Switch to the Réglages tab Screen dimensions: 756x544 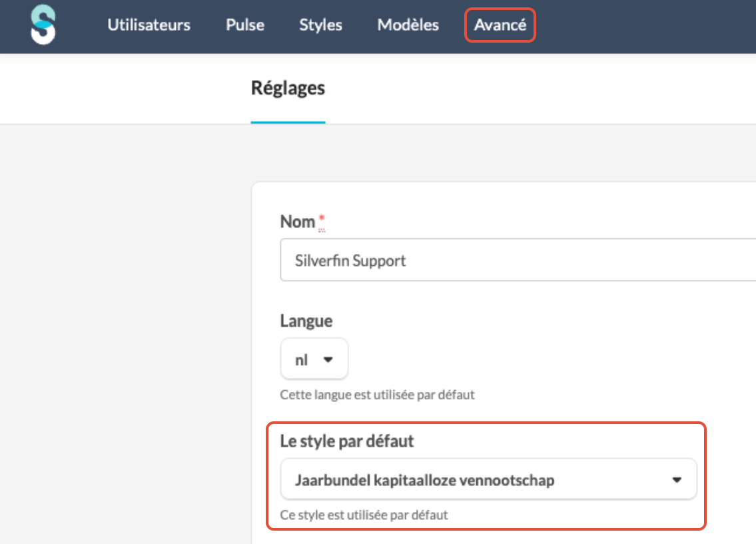288,88
